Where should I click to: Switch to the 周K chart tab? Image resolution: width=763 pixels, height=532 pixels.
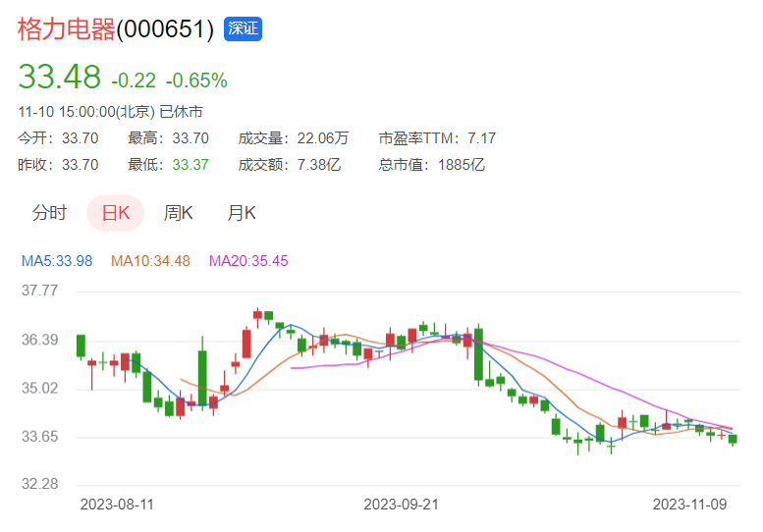coord(178,213)
